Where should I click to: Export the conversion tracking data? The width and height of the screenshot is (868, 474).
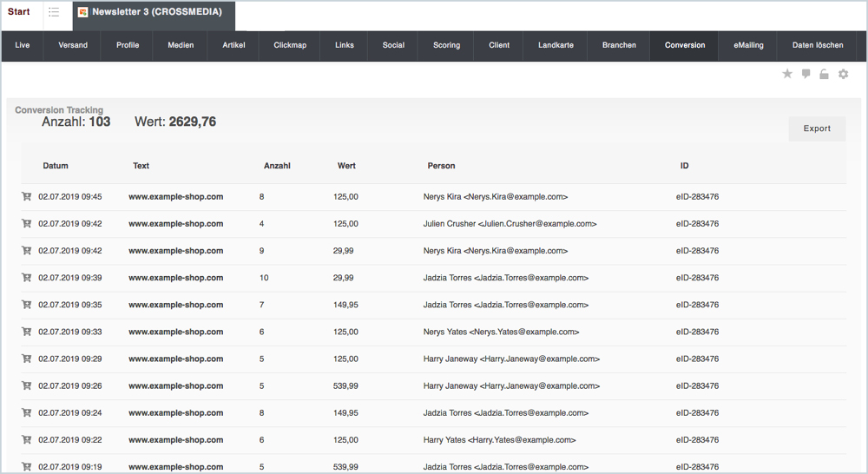pyautogui.click(x=817, y=128)
